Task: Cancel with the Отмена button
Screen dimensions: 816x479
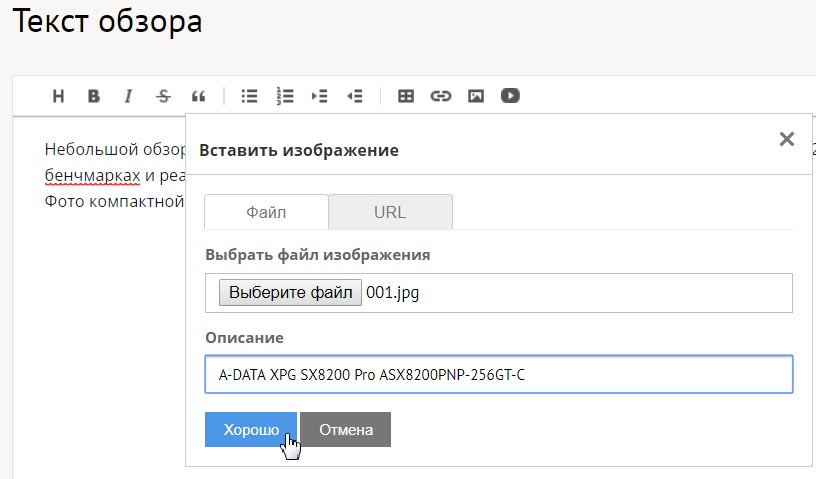Action: [345, 429]
